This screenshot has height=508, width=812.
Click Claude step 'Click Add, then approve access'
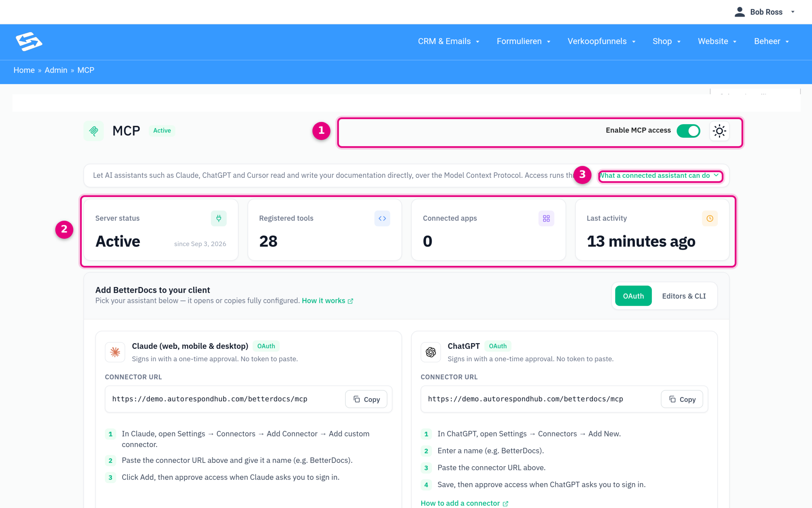[231, 478]
